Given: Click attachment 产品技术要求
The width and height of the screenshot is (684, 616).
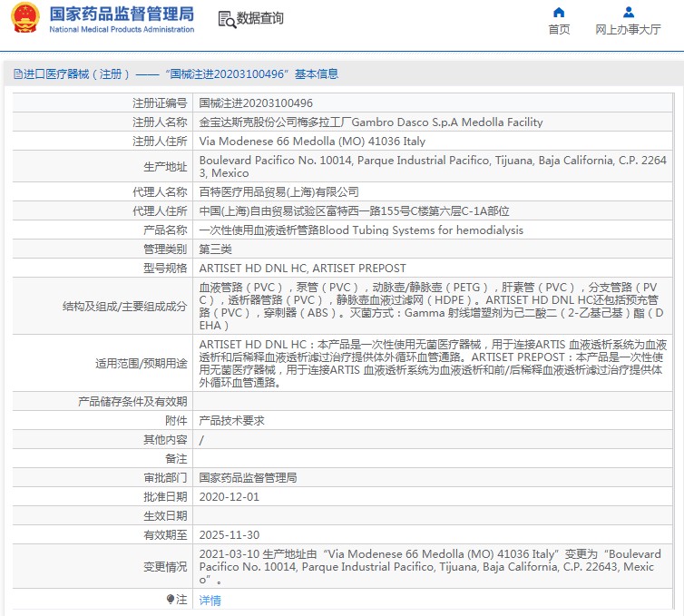Looking at the screenshot, I should [x=231, y=421].
